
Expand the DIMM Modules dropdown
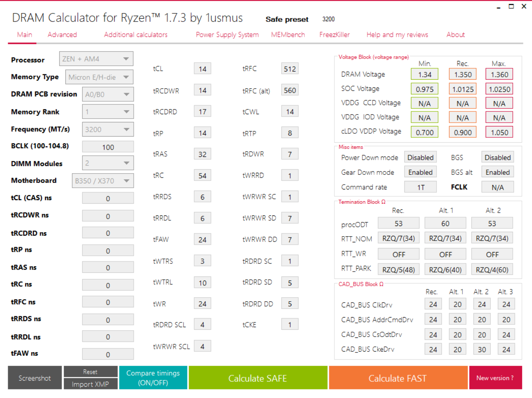[108, 163]
